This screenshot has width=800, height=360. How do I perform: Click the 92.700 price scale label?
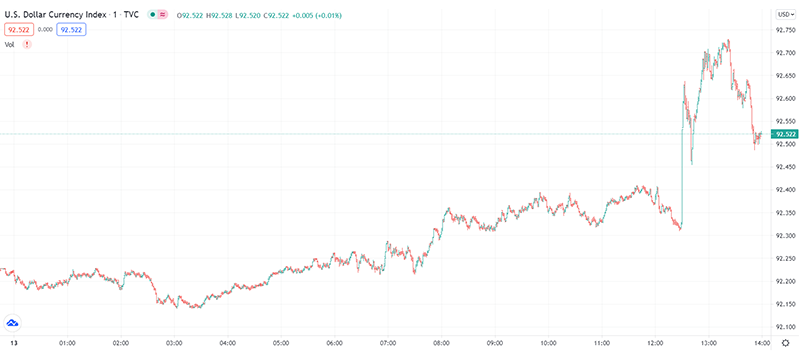(x=784, y=53)
